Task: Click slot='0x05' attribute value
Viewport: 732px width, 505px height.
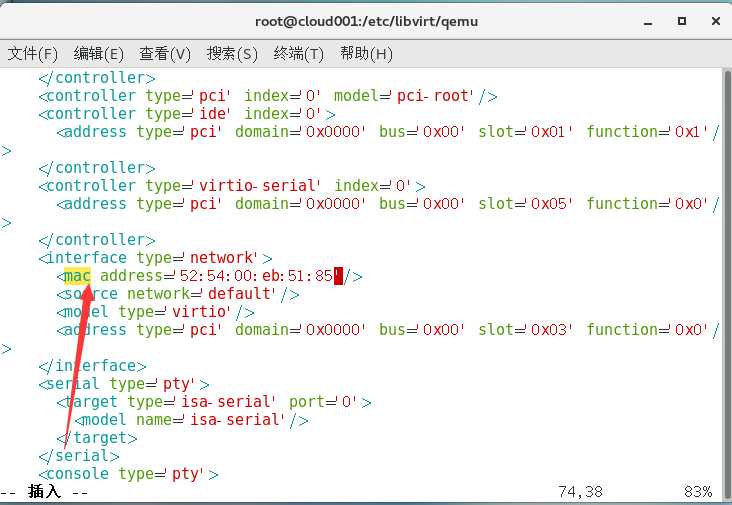Action: tap(549, 204)
